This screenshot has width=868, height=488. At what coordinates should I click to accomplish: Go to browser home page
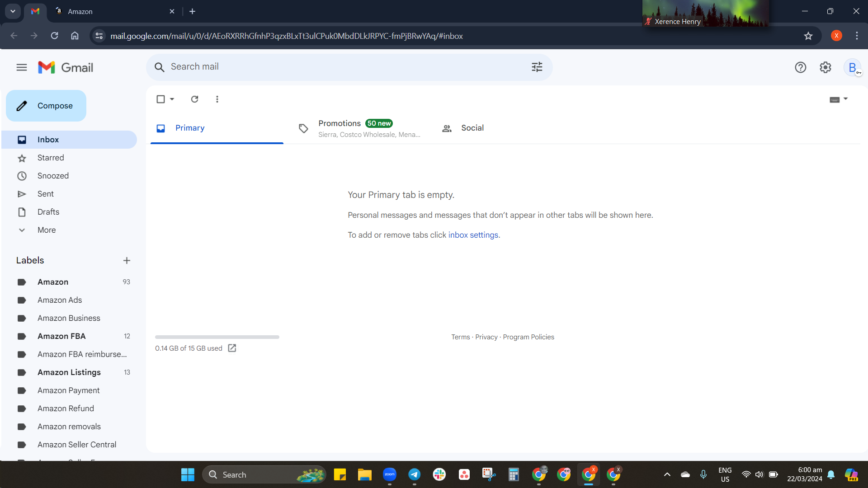coord(75,36)
